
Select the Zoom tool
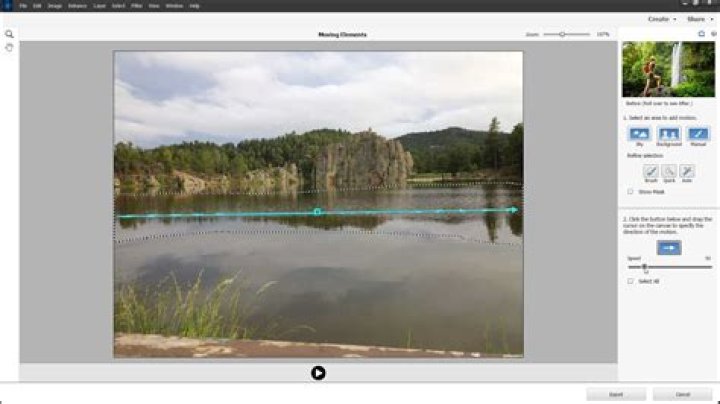click(9, 33)
